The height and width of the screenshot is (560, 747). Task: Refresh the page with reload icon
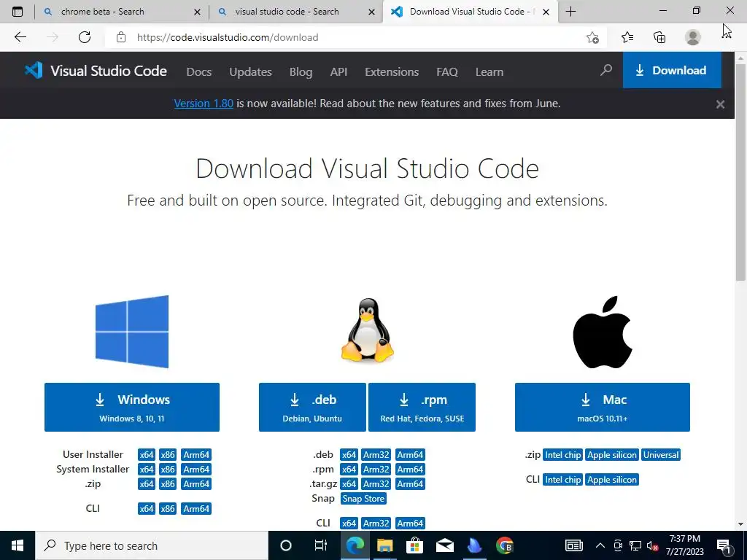[85, 37]
